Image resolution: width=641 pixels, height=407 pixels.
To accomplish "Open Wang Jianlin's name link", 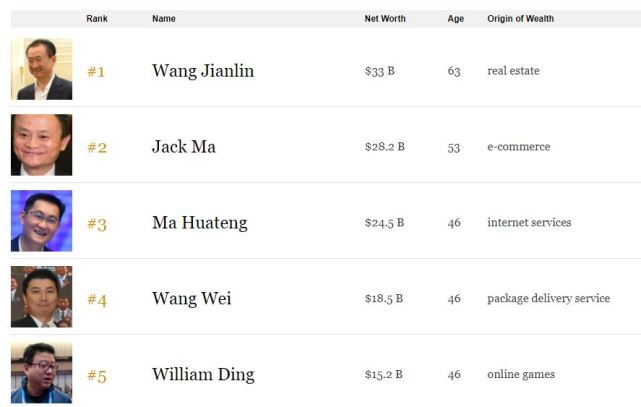I will (x=203, y=71).
